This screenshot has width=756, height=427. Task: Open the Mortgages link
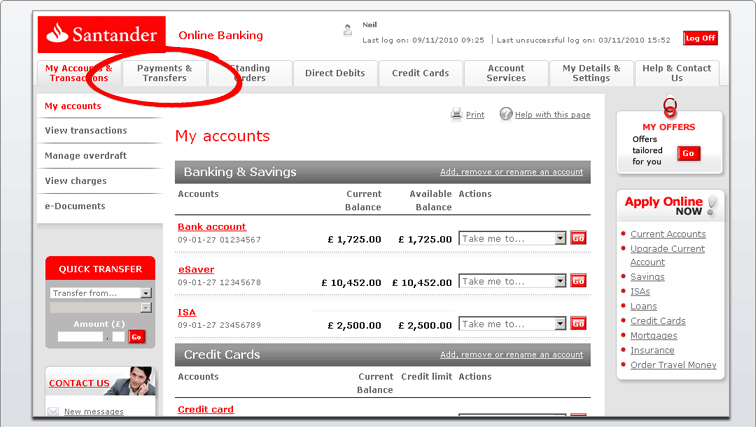click(654, 335)
